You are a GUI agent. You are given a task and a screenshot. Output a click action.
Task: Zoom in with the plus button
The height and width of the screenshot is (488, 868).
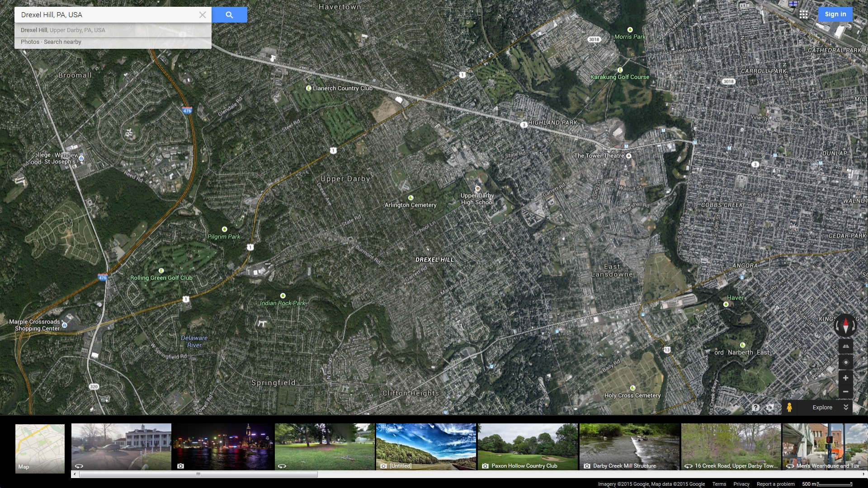(x=845, y=378)
